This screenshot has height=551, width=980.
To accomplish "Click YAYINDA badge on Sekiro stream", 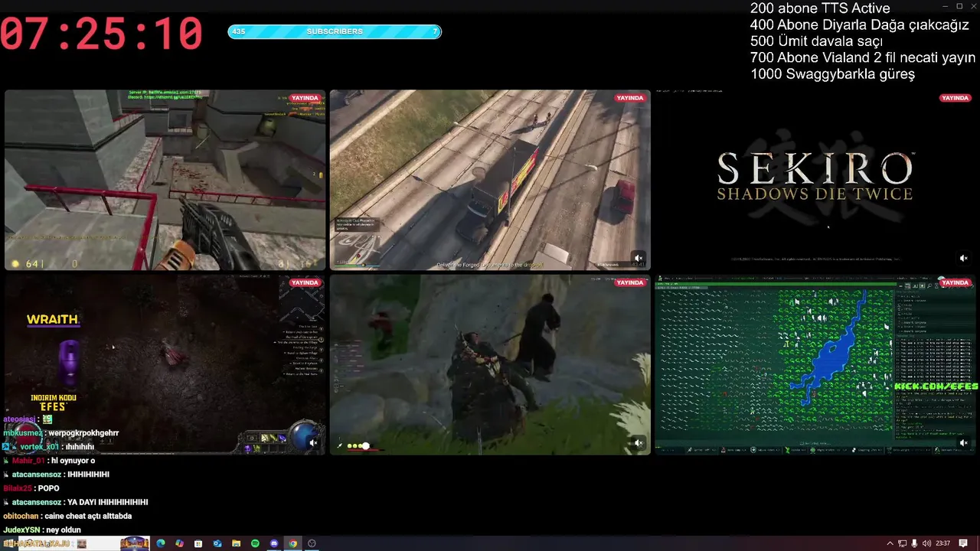I will 955,98.
